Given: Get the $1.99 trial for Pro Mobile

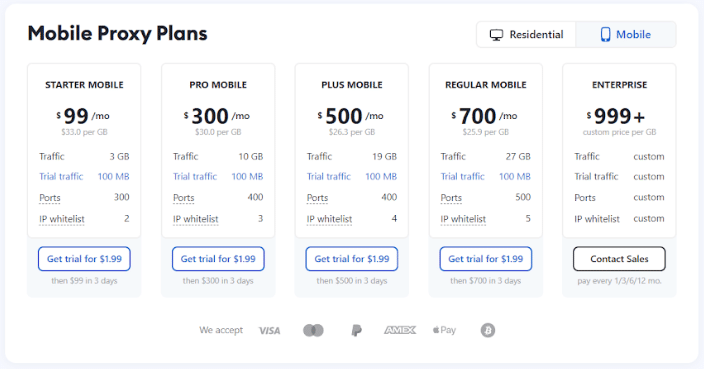Looking at the screenshot, I should point(218,259).
